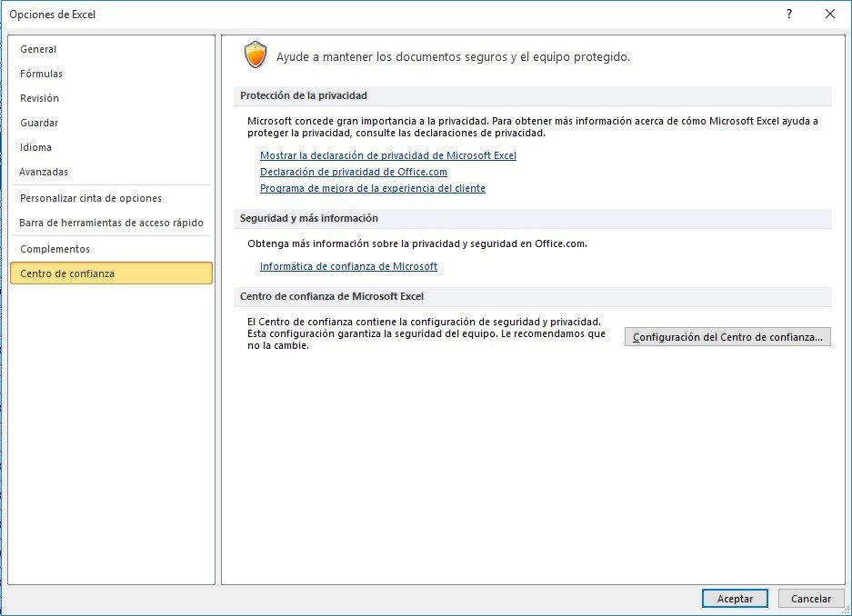Select Centro de confianza in sidebar
The image size is (852, 616).
tap(111, 273)
